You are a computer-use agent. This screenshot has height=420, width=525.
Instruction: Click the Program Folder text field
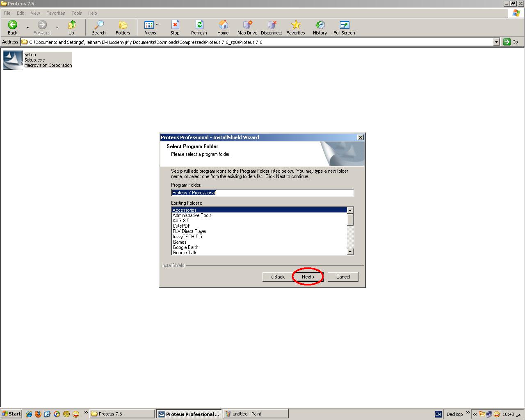click(262, 193)
